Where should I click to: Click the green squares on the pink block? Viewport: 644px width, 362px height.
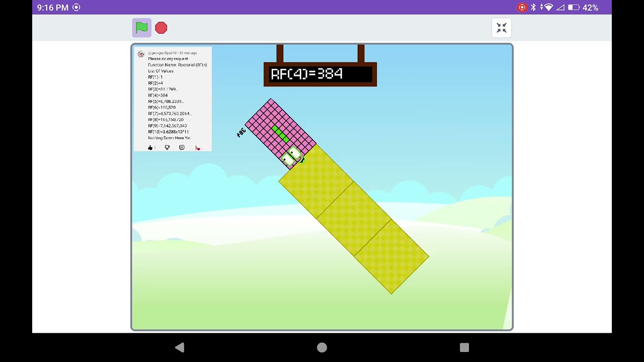click(x=280, y=134)
